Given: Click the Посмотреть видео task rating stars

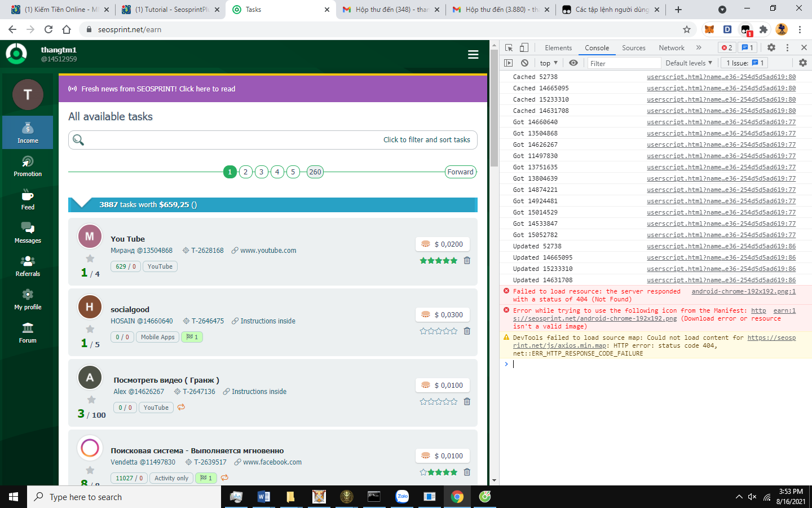Looking at the screenshot, I should point(439,401).
